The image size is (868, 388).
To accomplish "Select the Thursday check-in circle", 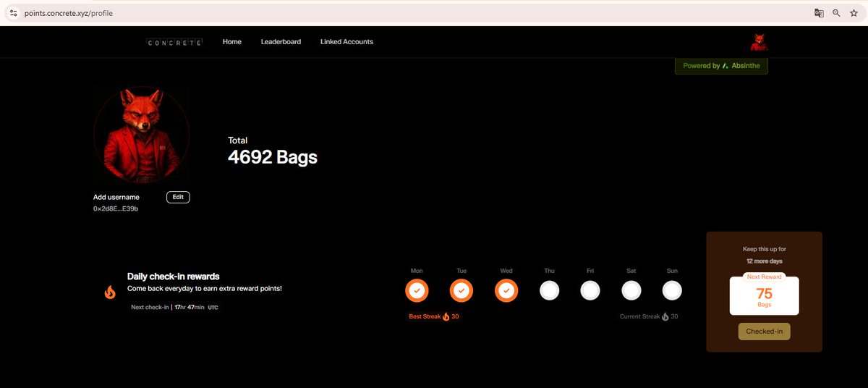I will (550, 291).
